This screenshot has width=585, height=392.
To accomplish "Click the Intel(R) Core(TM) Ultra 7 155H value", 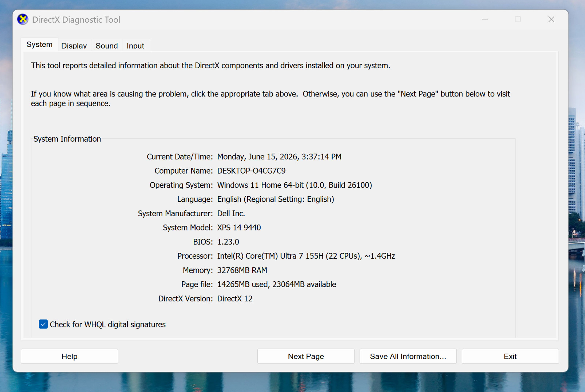I will (x=306, y=256).
